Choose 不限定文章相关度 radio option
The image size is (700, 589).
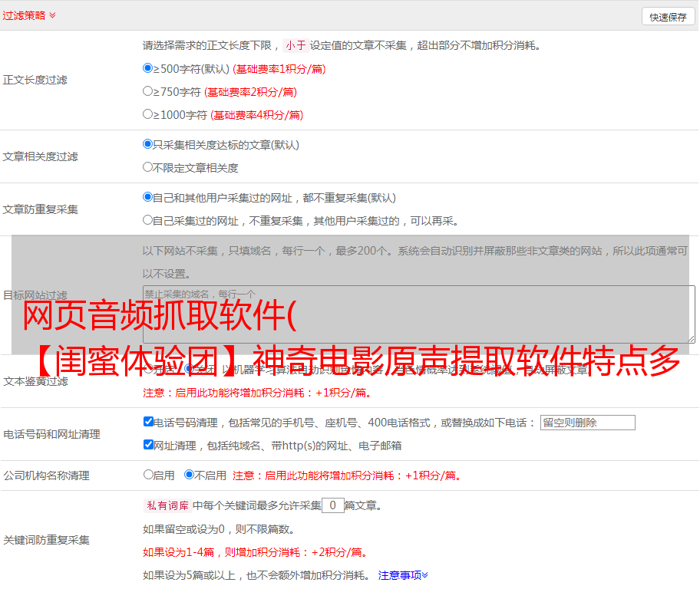pyautogui.click(x=147, y=167)
